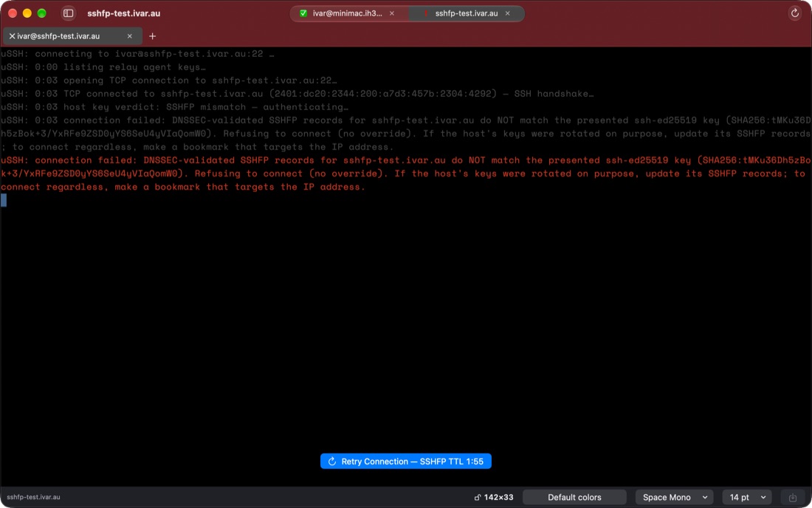The width and height of the screenshot is (812, 508).
Task: Close the ivar@sshfp-test.ivar.au session tab
Action: [129, 36]
